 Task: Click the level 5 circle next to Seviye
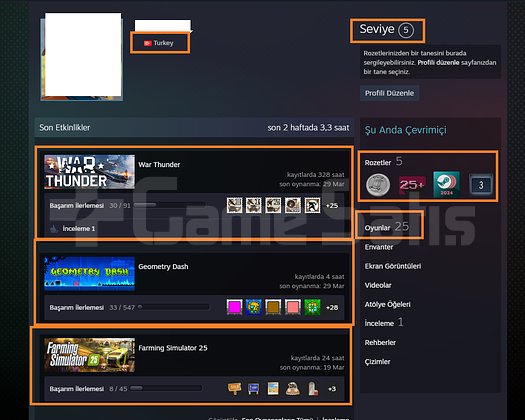(x=406, y=30)
